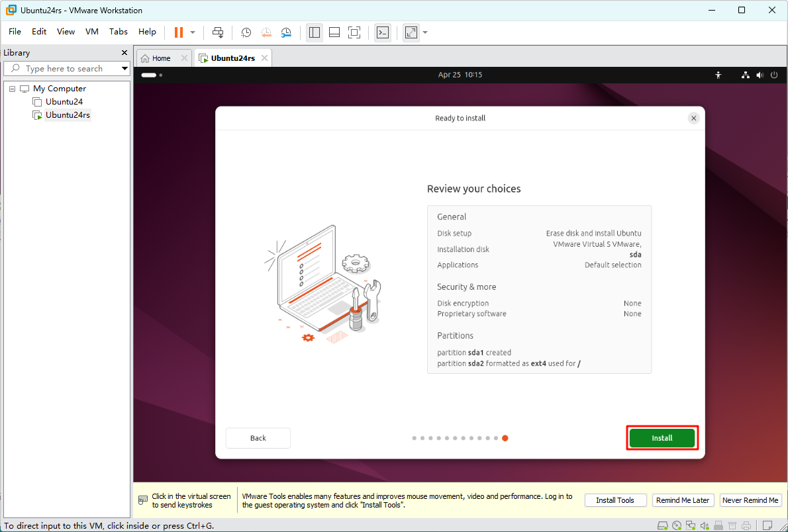This screenshot has width=788, height=532.
Task: Click the message log note icon
Action: point(767,525)
